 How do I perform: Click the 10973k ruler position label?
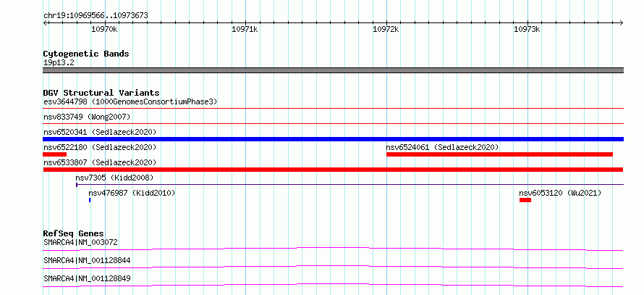click(527, 29)
